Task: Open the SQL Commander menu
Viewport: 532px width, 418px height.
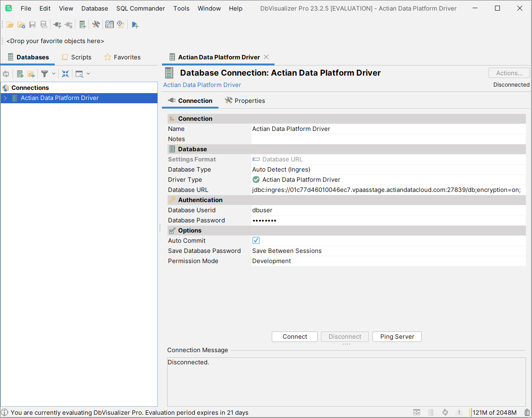Action: click(140, 9)
